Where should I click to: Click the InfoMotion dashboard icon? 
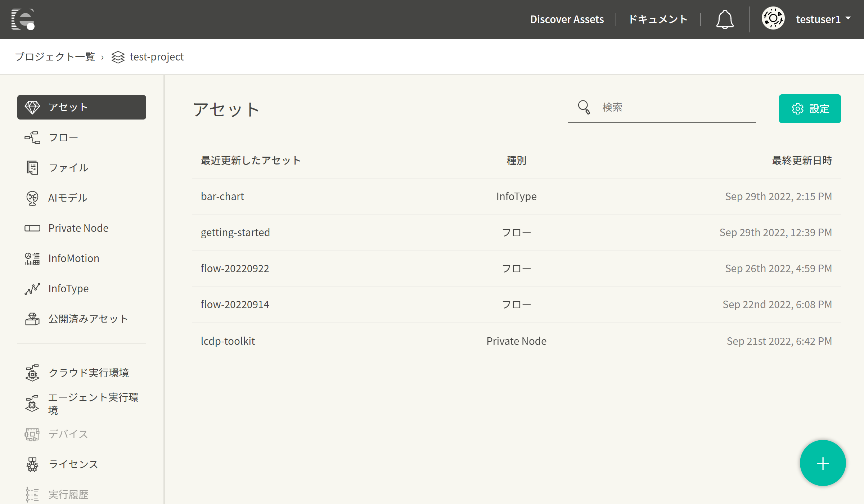[32, 258]
